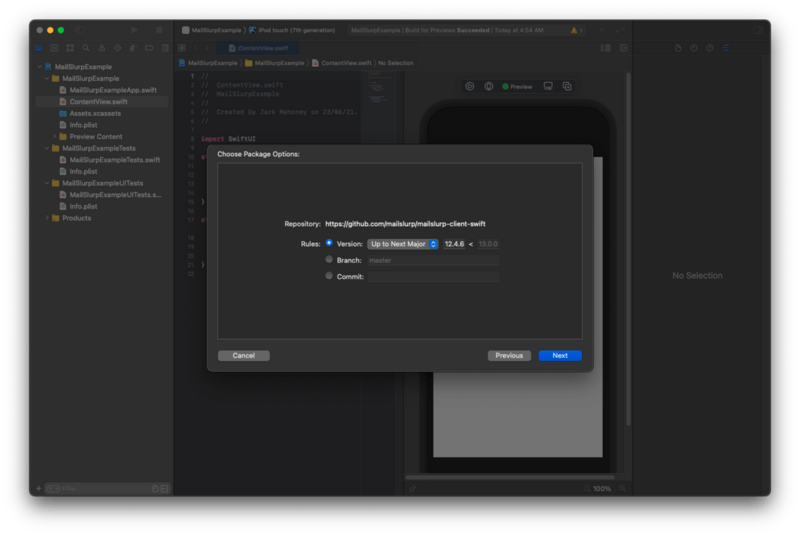Click MailSlurpExample project in jump bar

point(208,63)
